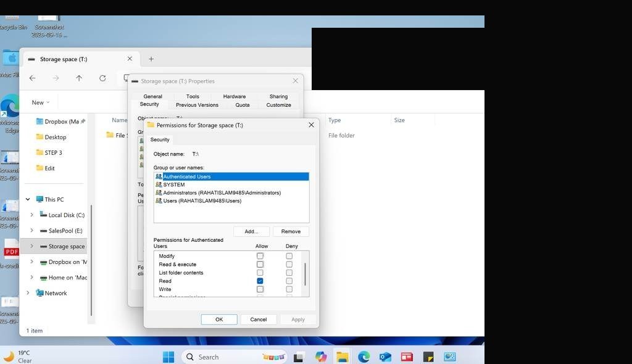Expand Local Disk (C:) node

click(32, 215)
